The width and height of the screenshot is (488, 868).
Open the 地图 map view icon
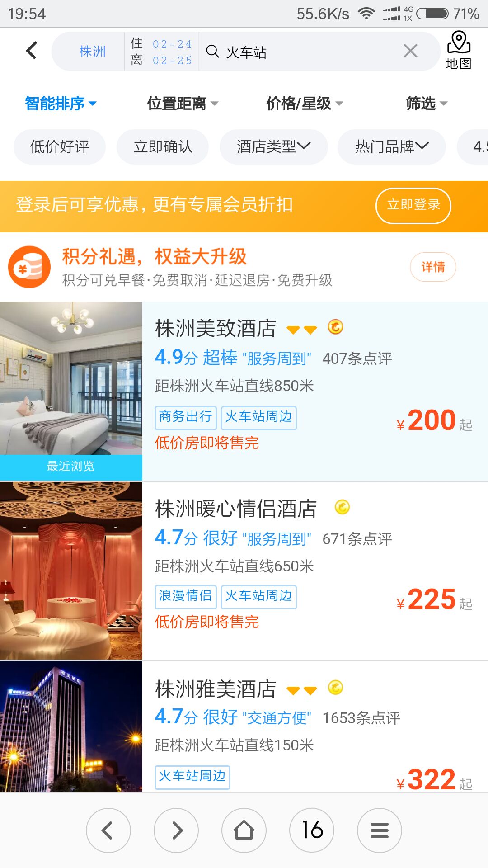pyautogui.click(x=459, y=50)
